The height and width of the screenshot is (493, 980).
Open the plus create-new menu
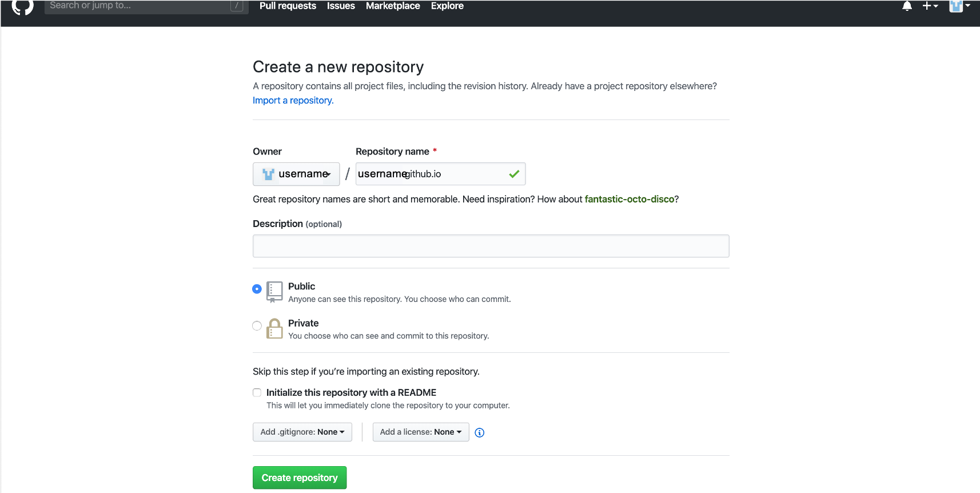pyautogui.click(x=930, y=6)
